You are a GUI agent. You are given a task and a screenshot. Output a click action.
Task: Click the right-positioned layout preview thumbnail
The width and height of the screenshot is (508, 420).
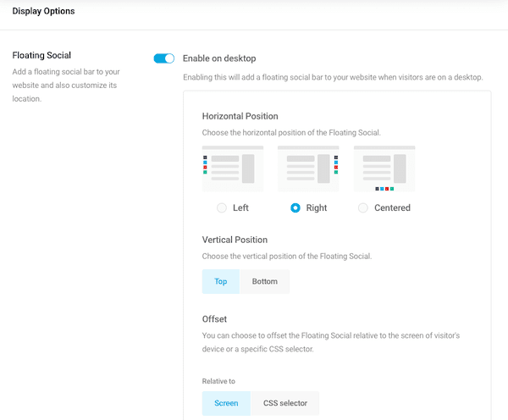point(308,169)
